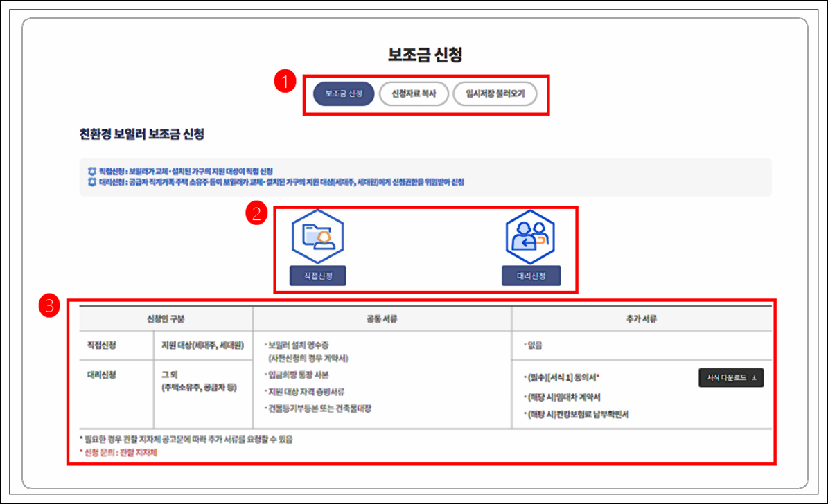This screenshot has width=828, height=504.
Task: Click the download arrow on 서식 다운로드
Action: tap(755, 378)
